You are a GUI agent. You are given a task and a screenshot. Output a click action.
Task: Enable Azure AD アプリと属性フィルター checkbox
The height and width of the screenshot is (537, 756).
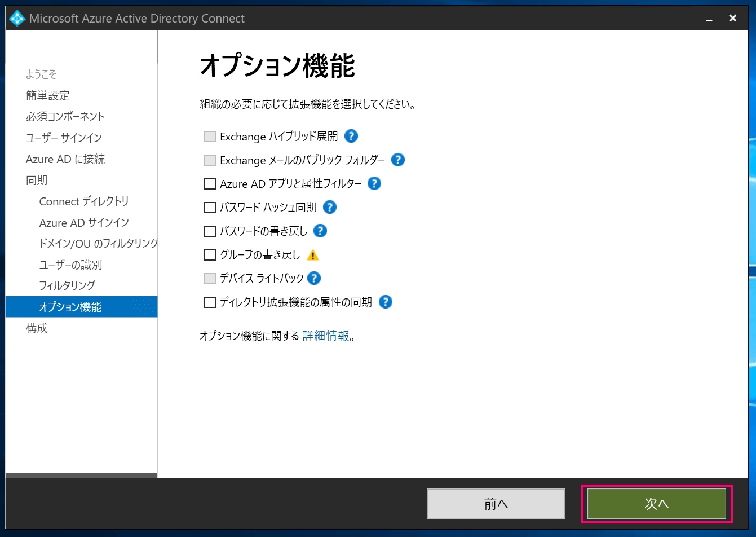(x=210, y=184)
